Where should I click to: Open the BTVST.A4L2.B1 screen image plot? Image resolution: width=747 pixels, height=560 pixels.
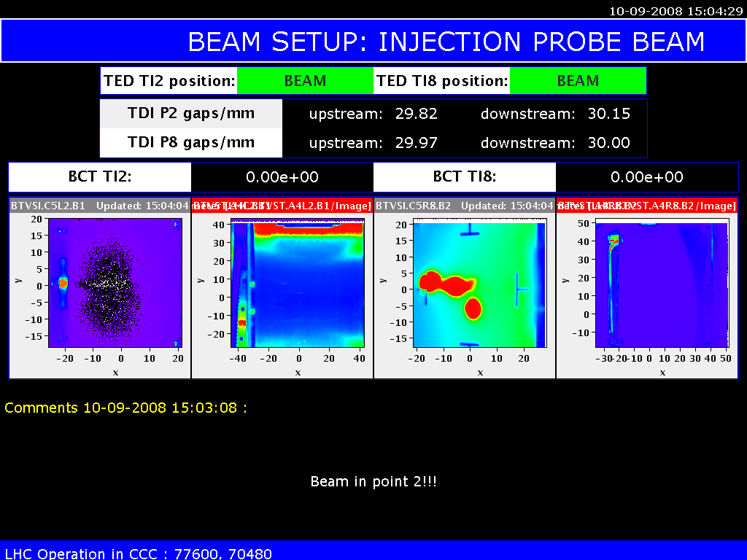coord(298,283)
